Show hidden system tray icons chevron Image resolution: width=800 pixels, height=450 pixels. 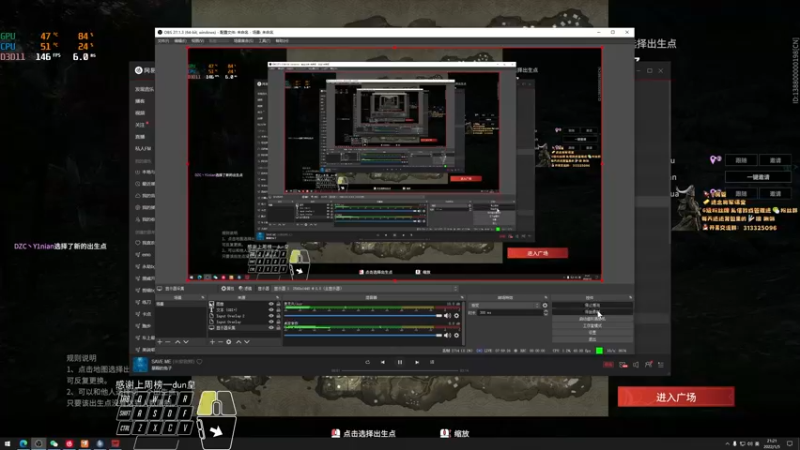tap(727, 443)
